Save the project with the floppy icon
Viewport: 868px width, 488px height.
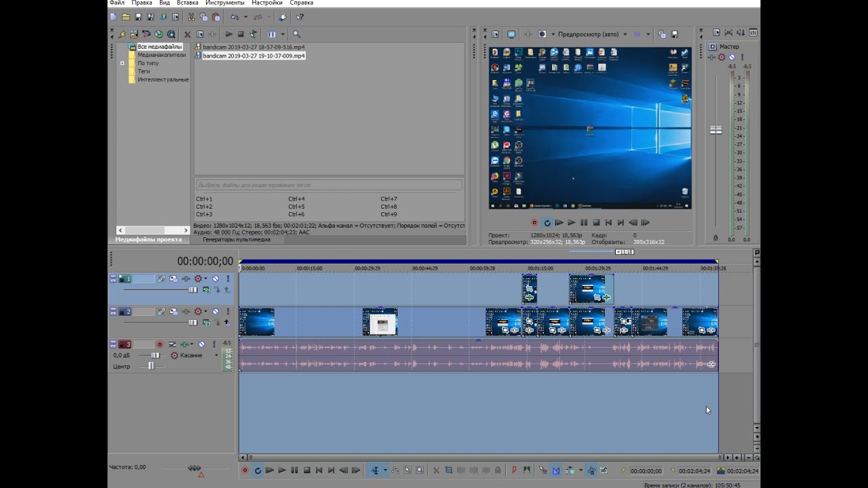point(138,17)
